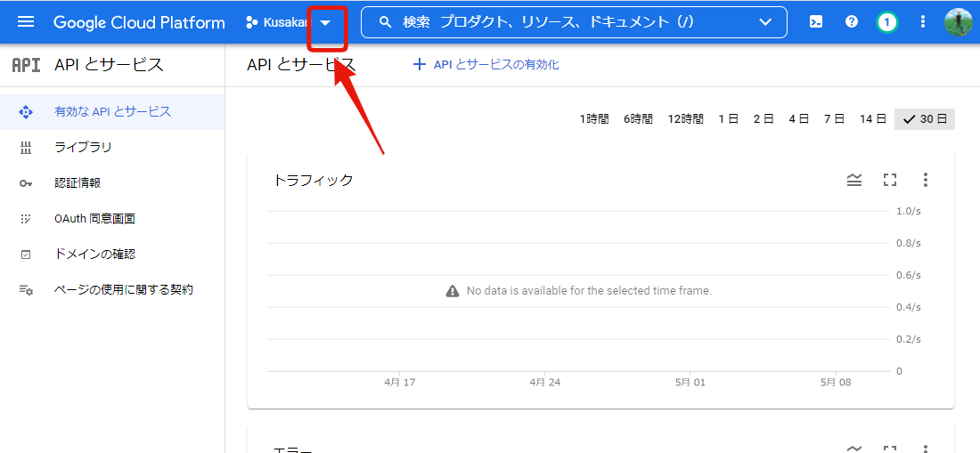Image resolution: width=980 pixels, height=453 pixels.
Task: Select 有効な API とサービス in sidebar
Action: click(112, 112)
